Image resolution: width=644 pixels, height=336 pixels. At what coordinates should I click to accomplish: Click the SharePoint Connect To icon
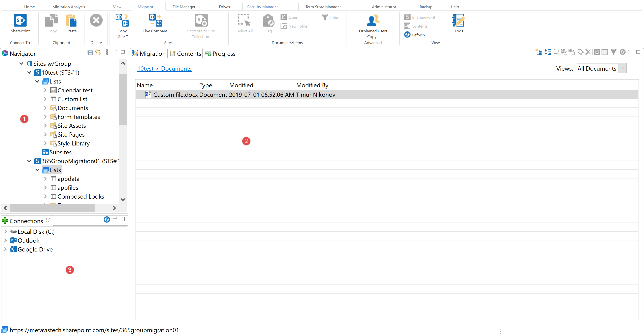(20, 21)
